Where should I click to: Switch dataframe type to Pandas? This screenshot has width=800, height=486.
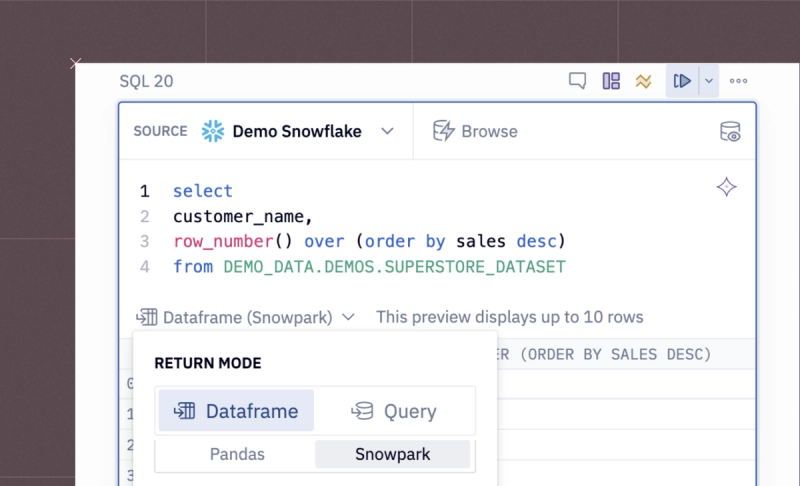click(x=237, y=454)
